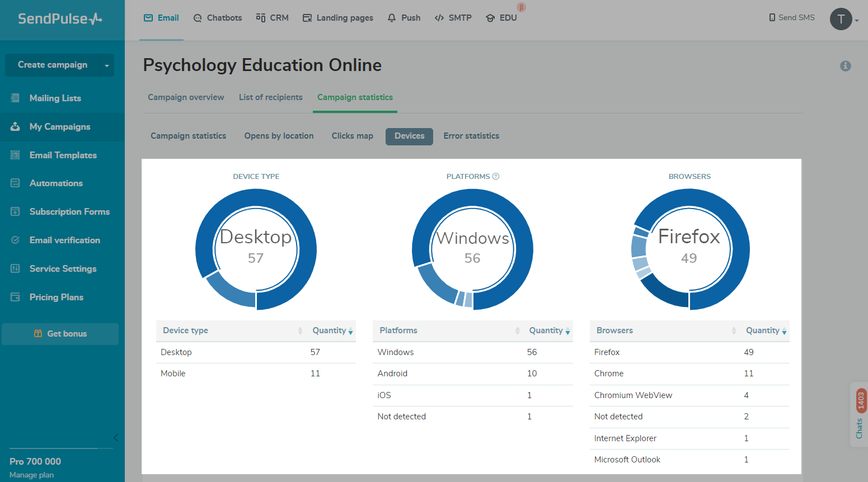The image size is (868, 482).
Task: Sort Device type table by Quantity
Action: click(332, 331)
